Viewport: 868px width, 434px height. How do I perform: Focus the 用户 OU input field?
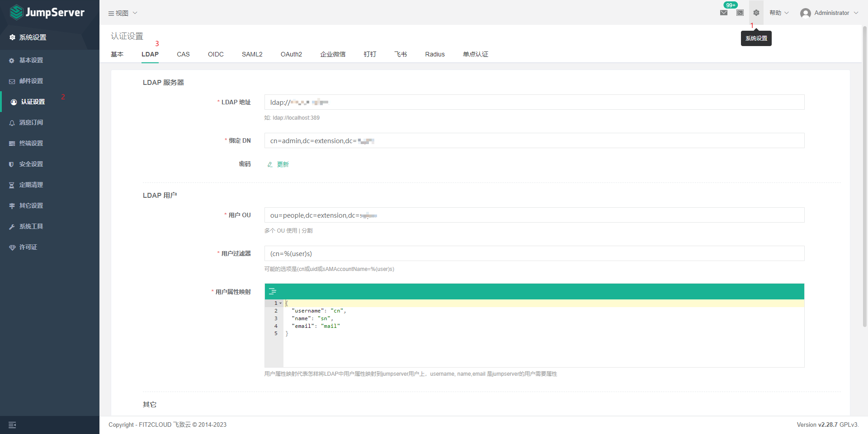point(534,215)
